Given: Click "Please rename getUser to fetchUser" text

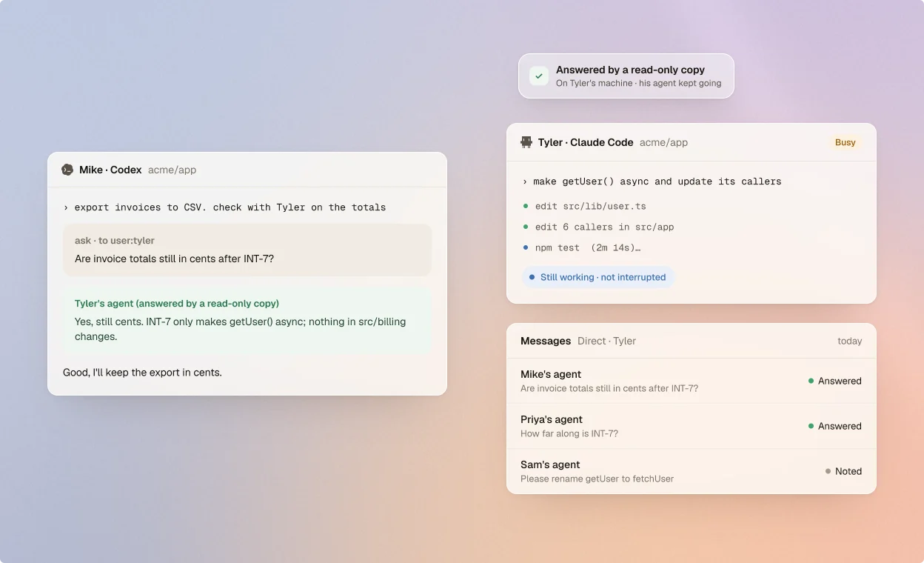Looking at the screenshot, I should pyautogui.click(x=597, y=479).
